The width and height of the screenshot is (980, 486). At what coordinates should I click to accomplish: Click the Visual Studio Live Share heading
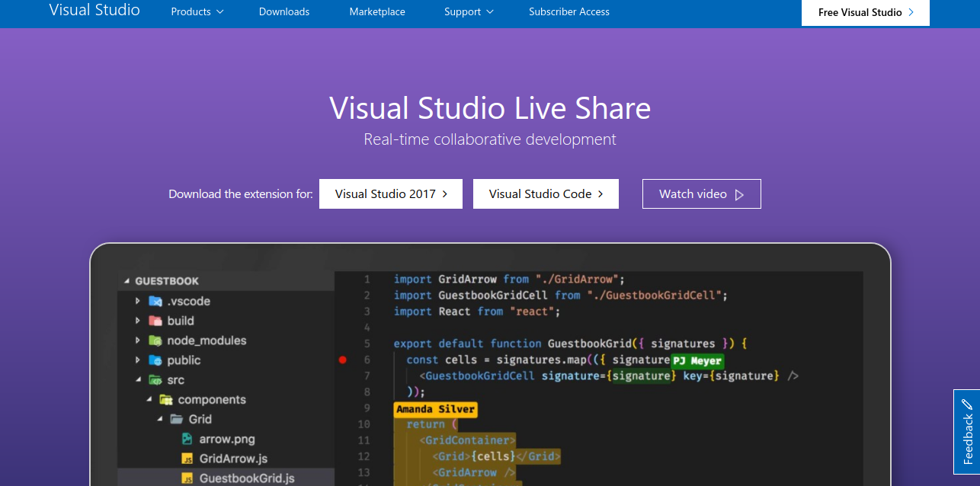pyautogui.click(x=490, y=108)
